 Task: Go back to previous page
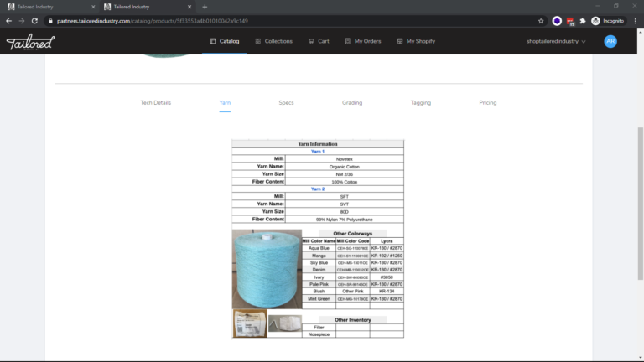pyautogui.click(x=9, y=21)
